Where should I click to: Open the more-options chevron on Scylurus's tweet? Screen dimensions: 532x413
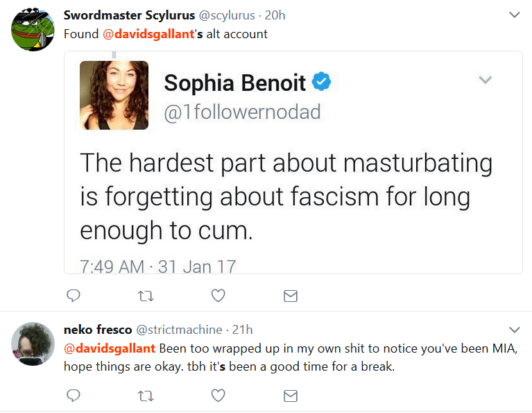[x=515, y=15]
